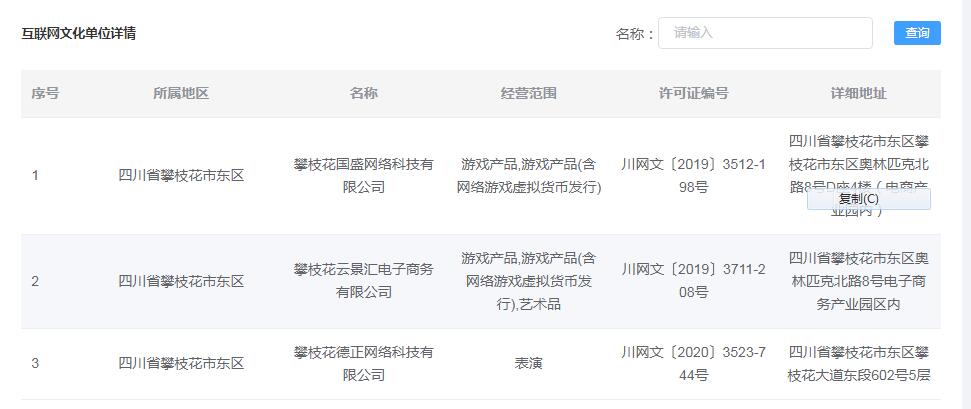Select company 攀枝花国盛网络科技有限公司

pyautogui.click(x=364, y=176)
